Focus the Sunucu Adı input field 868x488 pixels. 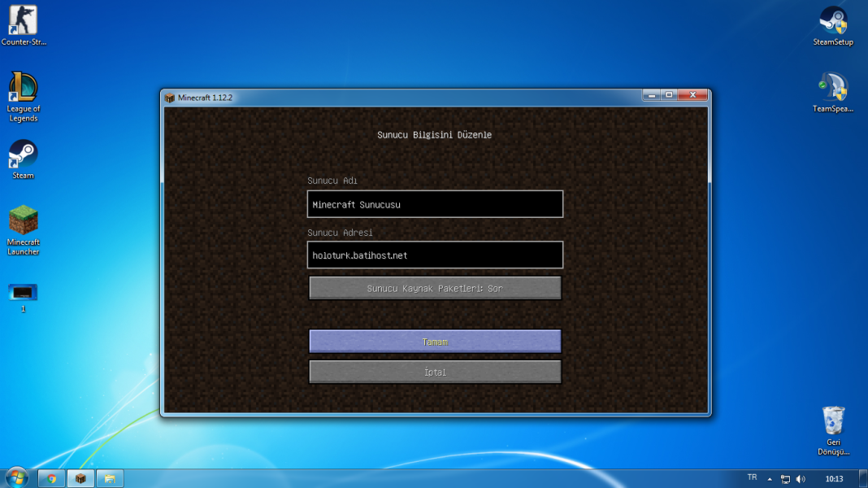pos(435,204)
